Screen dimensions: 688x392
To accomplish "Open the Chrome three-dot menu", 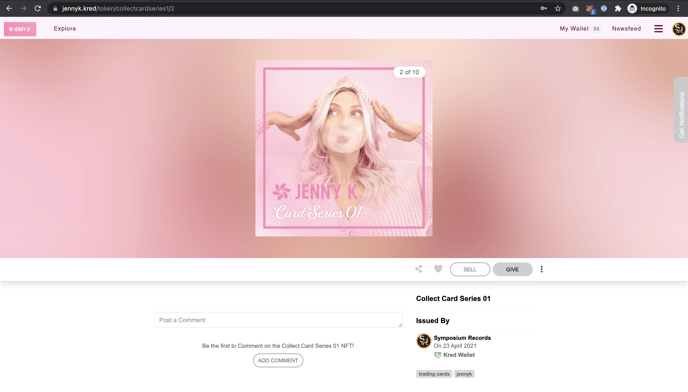I will click(x=678, y=8).
